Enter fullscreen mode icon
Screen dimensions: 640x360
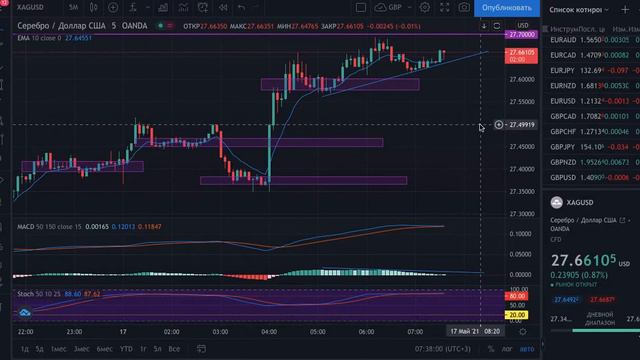tap(444, 7)
